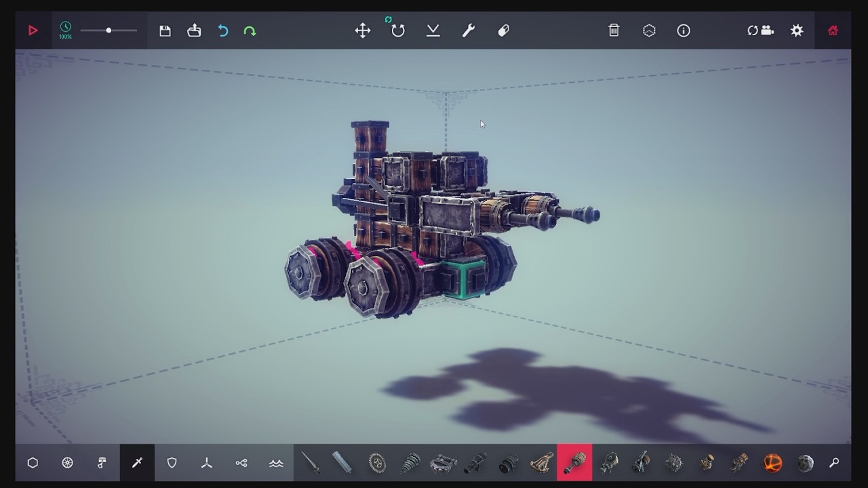
Task: Select the crossbow block
Action: click(541, 463)
